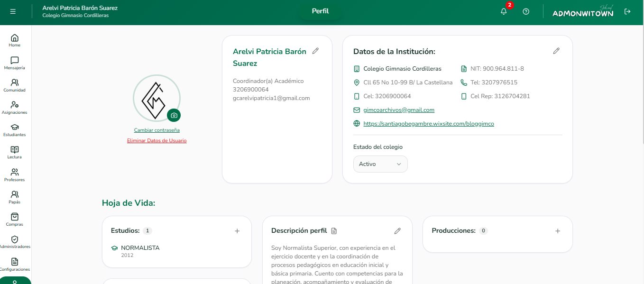Click the Producciones count badge
The width and height of the screenshot is (644, 284).
point(483,231)
